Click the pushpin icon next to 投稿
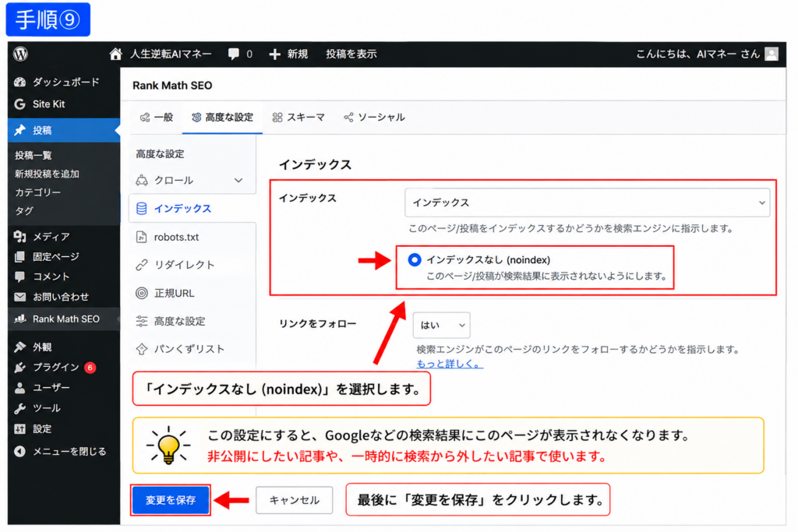Screen dimensions: 798x532 pyautogui.click(x=19, y=130)
